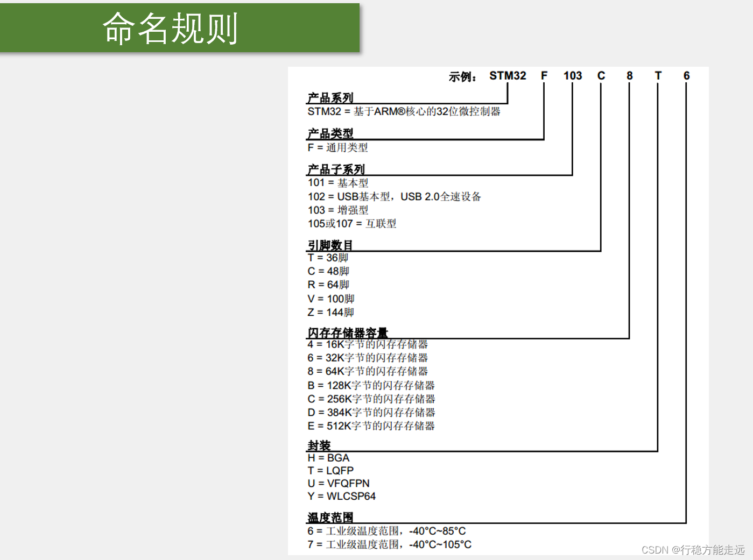Click the heading 引脚数目
Viewport: 753px width, 560px height.
pyautogui.click(x=330, y=245)
